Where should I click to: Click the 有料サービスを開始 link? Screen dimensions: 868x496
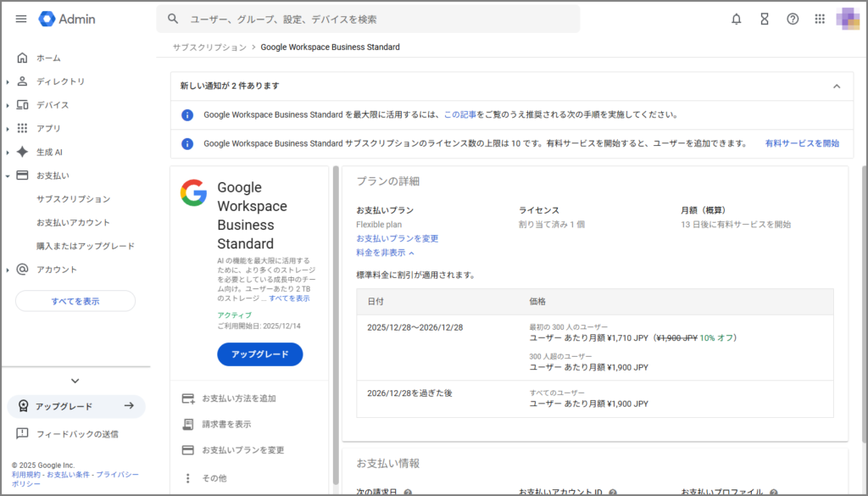click(802, 143)
